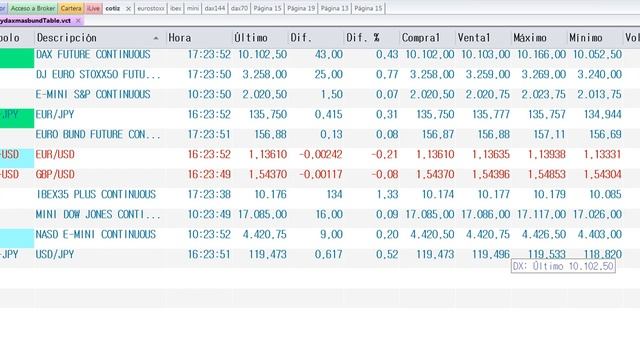
Task: Click IBEX35 Dif. % value 1,33
Action: 387,194
